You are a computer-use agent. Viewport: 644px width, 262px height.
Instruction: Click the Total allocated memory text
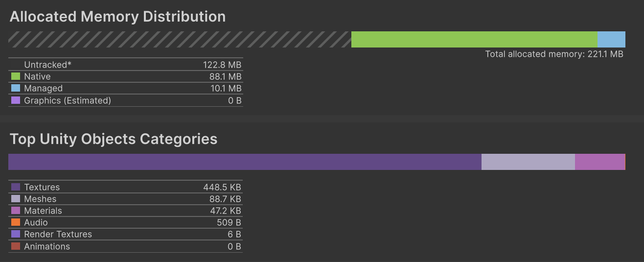(554, 54)
